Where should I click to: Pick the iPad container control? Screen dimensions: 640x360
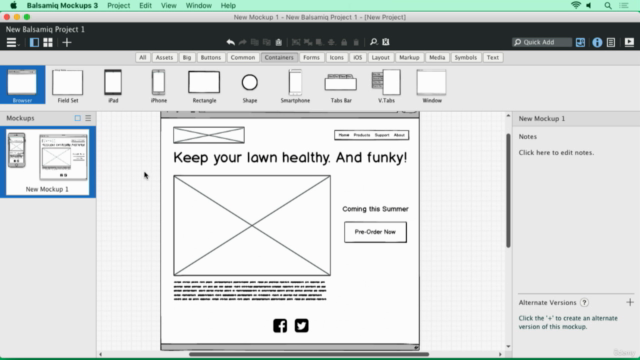[113, 86]
